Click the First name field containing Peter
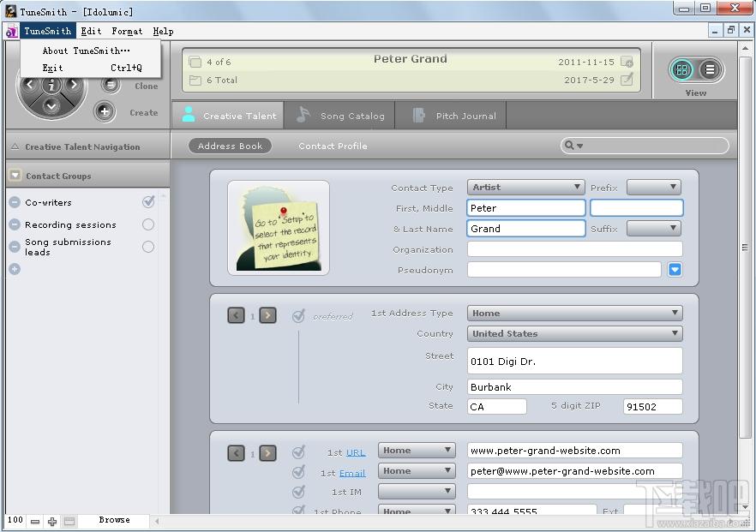The width and height of the screenshot is (756, 532). pos(526,208)
